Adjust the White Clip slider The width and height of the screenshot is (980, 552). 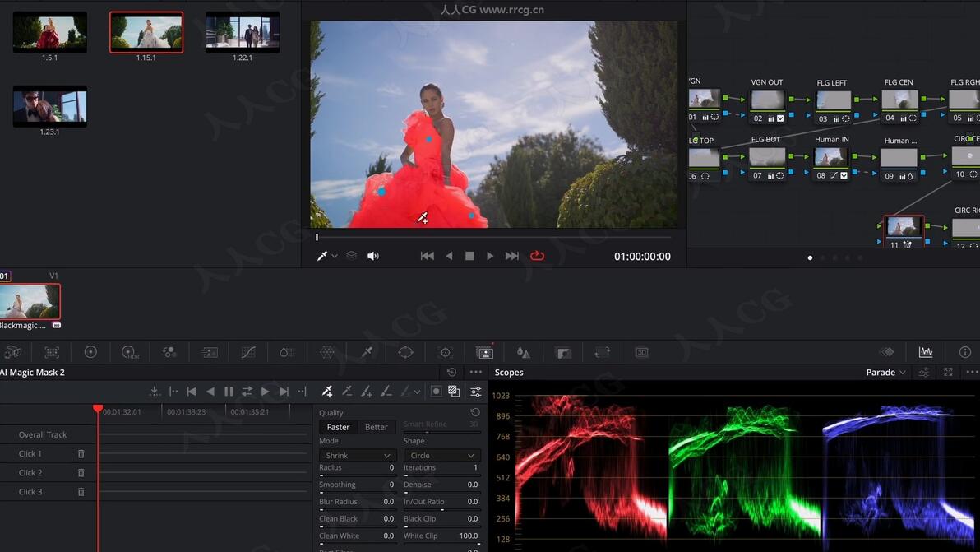click(441, 544)
